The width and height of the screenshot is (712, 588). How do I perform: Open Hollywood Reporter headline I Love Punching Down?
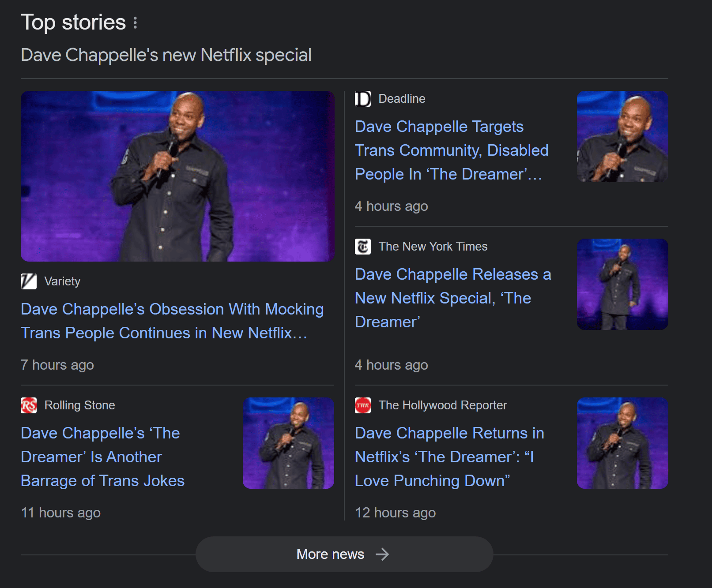tap(449, 457)
